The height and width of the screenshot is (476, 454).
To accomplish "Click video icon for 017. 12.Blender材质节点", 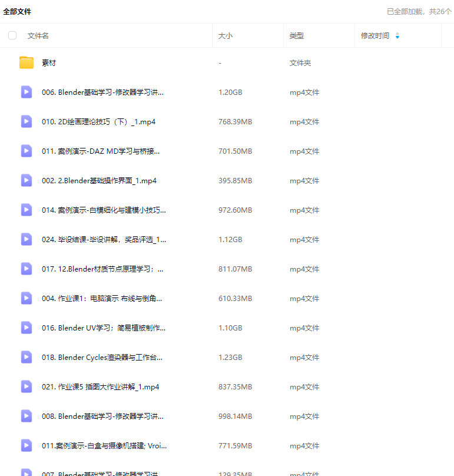I will tap(26, 269).
